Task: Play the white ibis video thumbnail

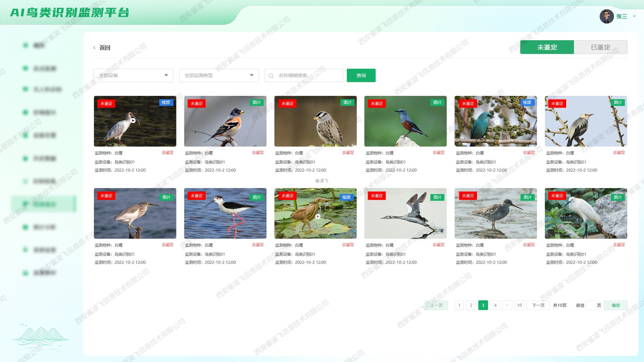Action: (133, 121)
